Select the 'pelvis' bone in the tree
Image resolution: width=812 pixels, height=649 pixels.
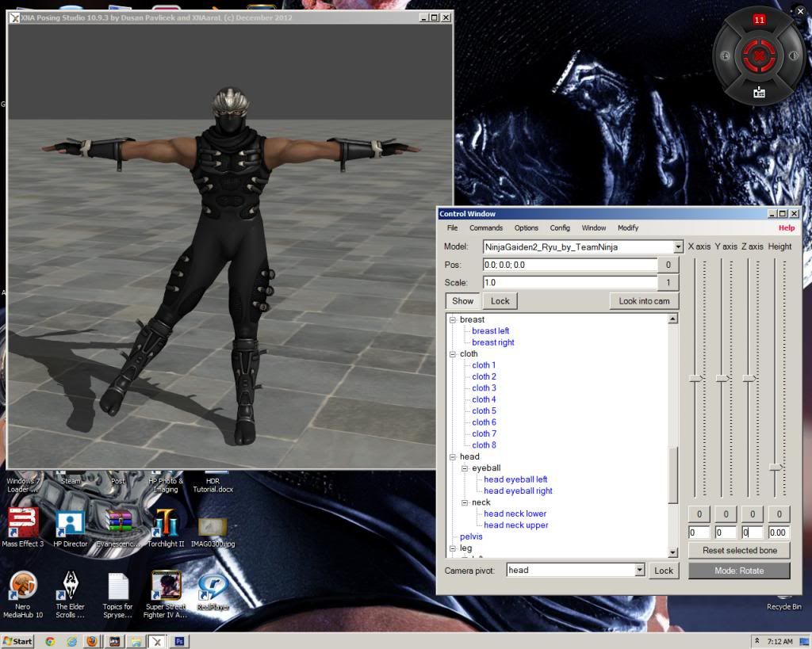[471, 536]
